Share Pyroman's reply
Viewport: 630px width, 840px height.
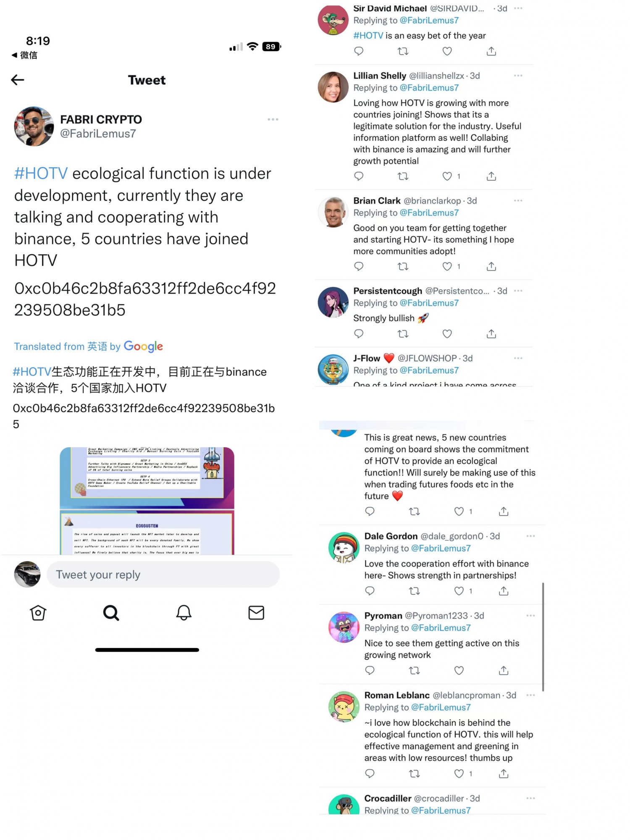(x=504, y=670)
